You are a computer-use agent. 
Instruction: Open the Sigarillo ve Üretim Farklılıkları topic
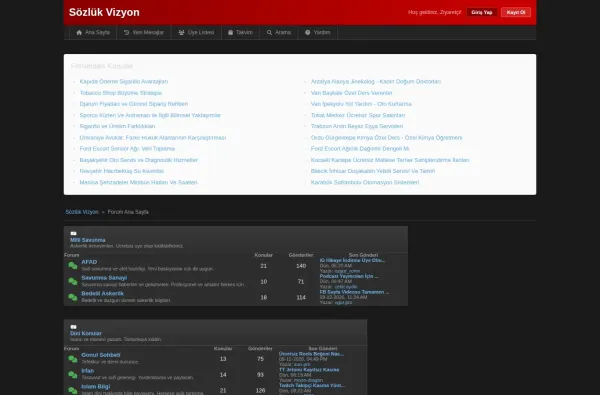pos(117,126)
